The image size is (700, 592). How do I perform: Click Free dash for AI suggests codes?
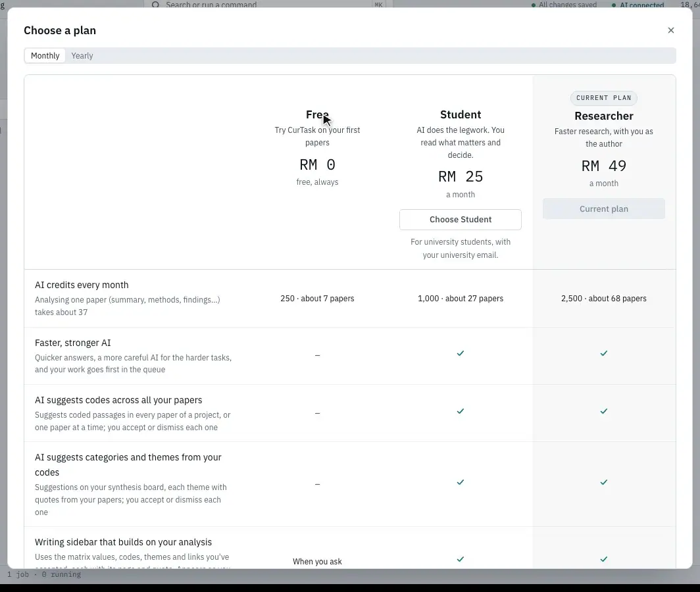(317, 414)
